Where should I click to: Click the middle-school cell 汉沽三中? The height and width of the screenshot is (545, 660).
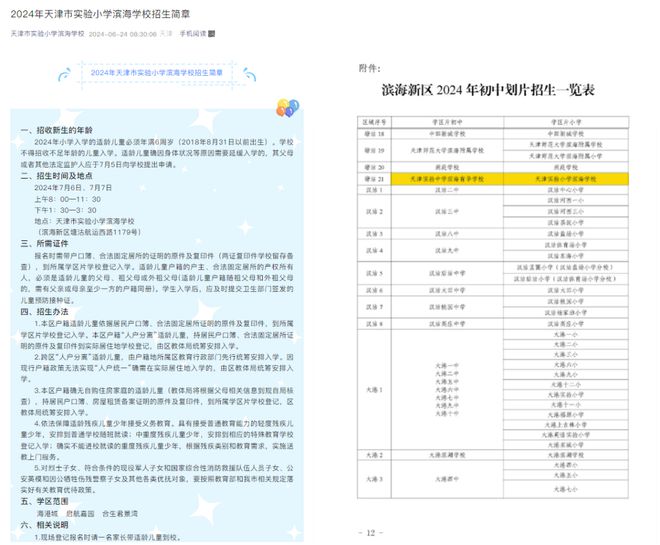[447, 211]
